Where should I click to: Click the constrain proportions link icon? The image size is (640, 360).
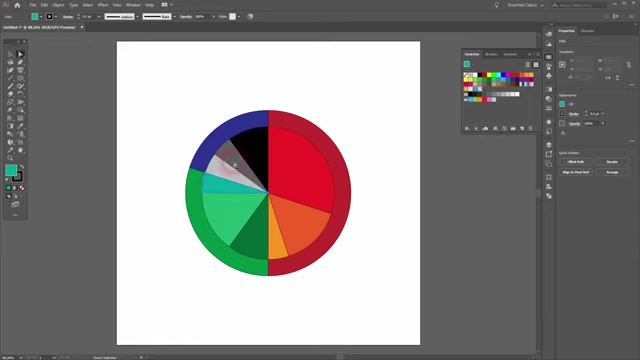629,64
